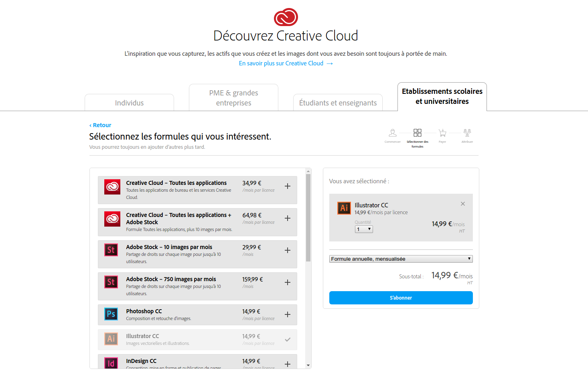
Task: Add Photoshop CC to selection
Action: [288, 314]
